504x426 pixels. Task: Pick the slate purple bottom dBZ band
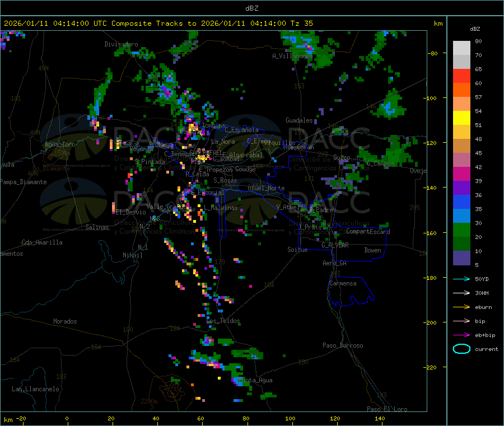click(x=461, y=258)
